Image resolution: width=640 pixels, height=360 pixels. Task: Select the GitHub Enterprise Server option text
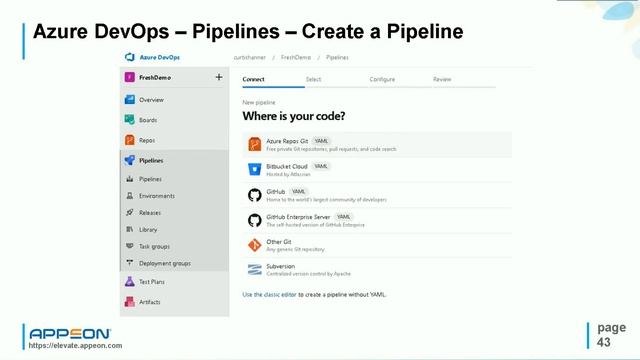[298, 217]
